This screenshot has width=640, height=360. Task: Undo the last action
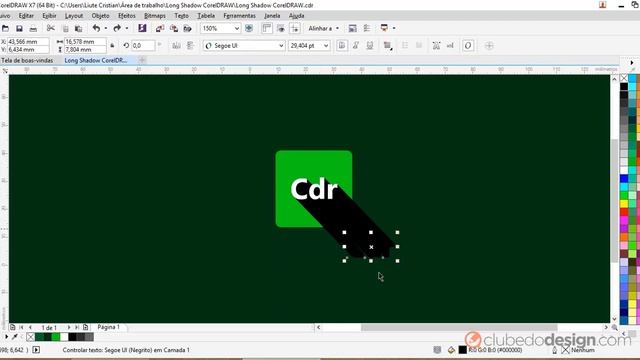click(x=96, y=28)
